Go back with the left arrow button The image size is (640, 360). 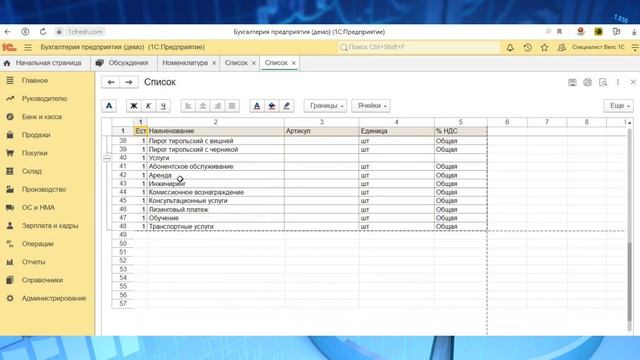pyautogui.click(x=111, y=82)
